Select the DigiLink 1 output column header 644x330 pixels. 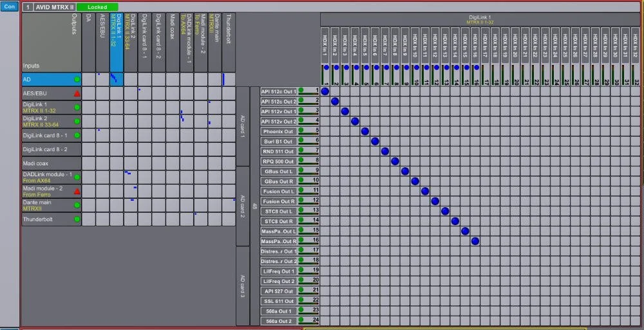point(117,42)
